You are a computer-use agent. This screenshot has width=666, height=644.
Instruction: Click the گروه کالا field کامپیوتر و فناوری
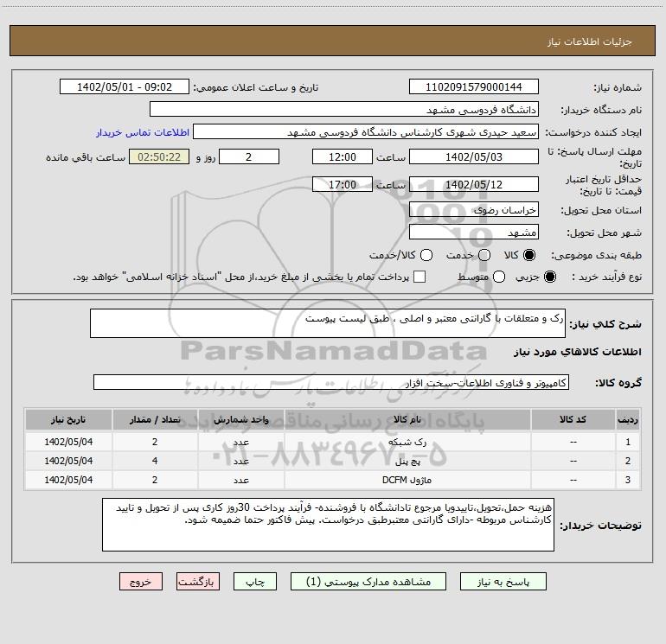331,382
